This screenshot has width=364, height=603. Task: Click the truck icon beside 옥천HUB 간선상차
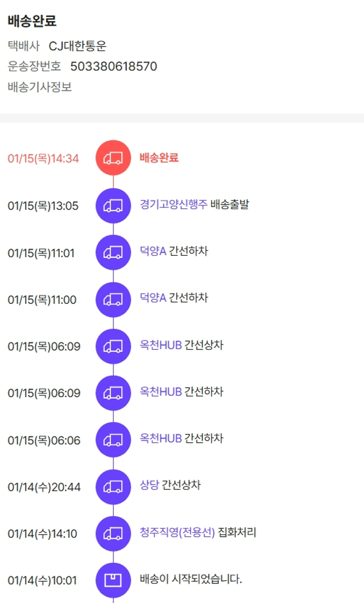point(113,346)
